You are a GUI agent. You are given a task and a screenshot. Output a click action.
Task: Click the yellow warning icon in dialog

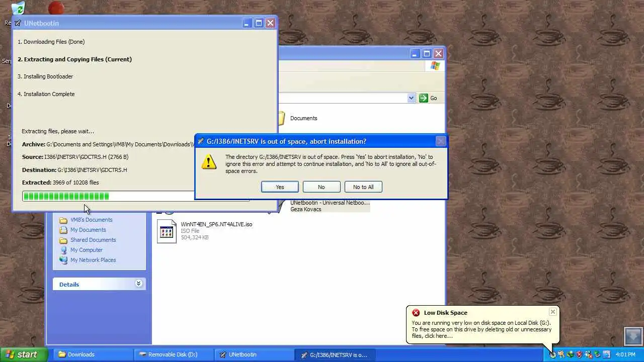[209, 162]
